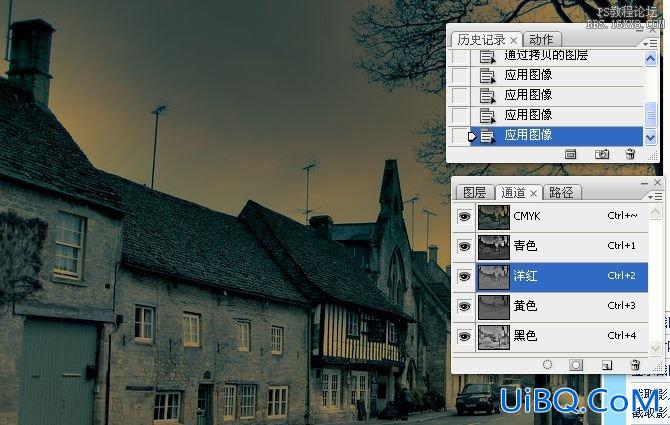Toggle visibility eye of 黄色 channel
The height and width of the screenshot is (425, 670).
click(x=464, y=306)
